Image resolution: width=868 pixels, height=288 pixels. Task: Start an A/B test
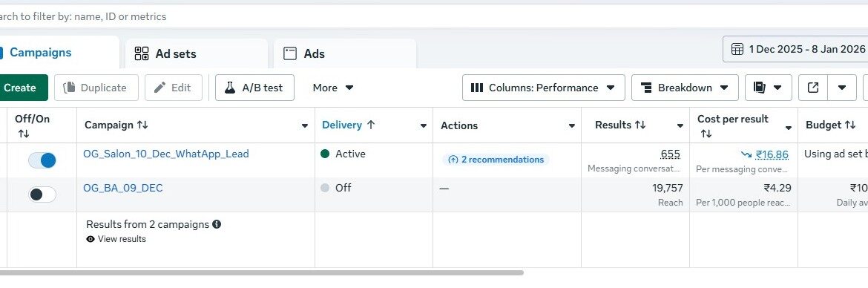pyautogui.click(x=254, y=88)
